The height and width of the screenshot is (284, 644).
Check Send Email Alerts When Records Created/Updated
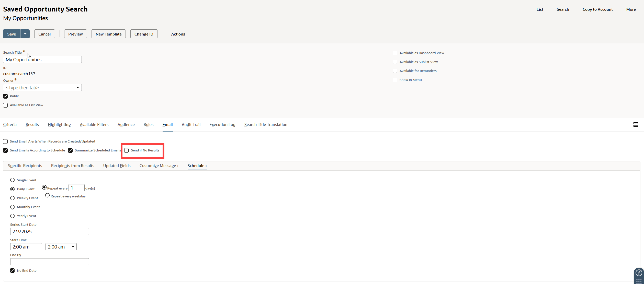tap(5, 141)
